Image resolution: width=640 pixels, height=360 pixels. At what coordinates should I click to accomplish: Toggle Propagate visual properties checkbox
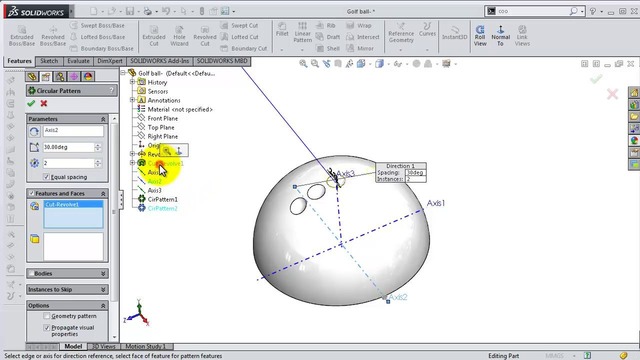pos(47,328)
